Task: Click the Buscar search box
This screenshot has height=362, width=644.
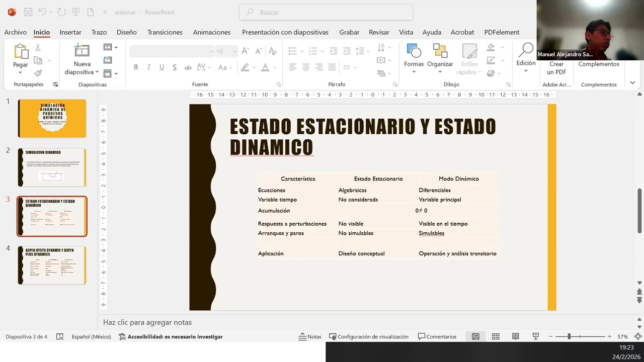Action: pos(326,12)
